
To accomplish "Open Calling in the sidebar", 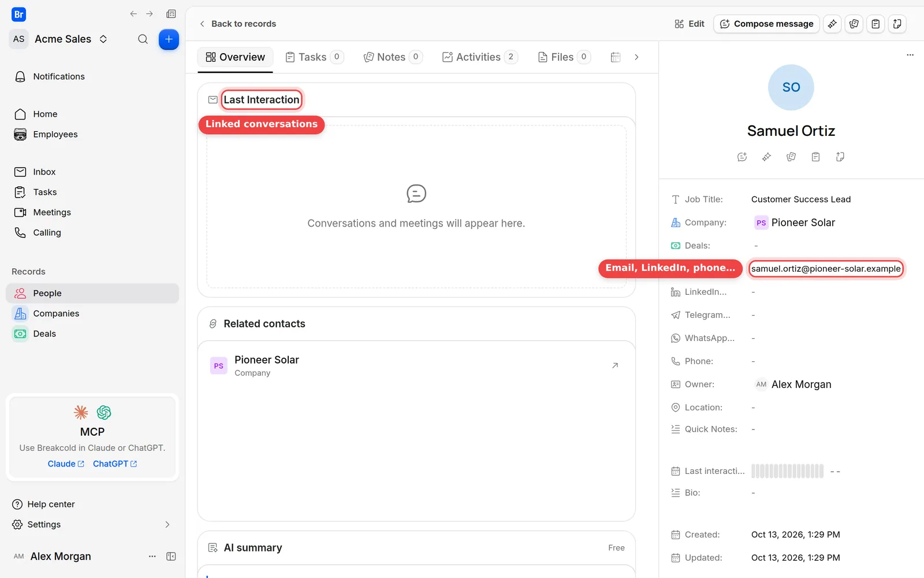I will tap(92, 232).
